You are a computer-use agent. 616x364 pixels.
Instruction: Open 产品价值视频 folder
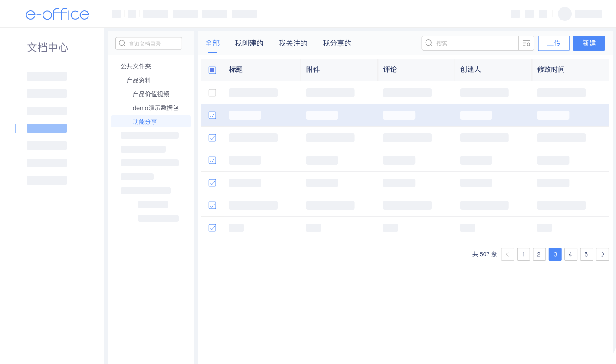pos(151,94)
